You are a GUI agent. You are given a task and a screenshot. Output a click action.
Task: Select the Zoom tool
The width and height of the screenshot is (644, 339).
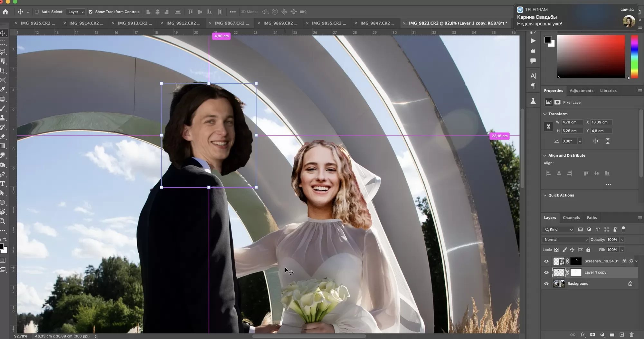3,221
